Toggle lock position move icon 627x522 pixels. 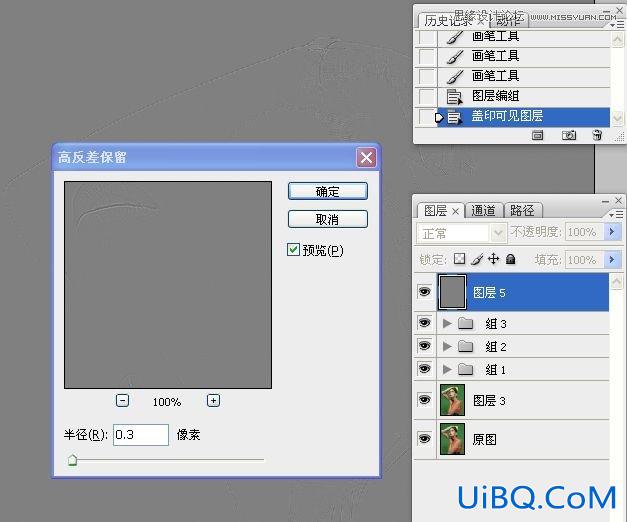[x=493, y=259]
